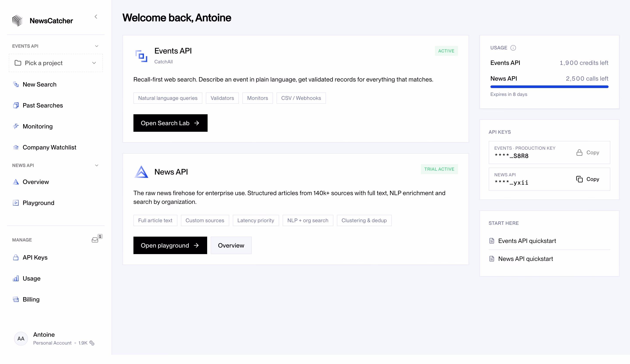The width and height of the screenshot is (630, 364).
Task: Click the Company Watchlist bank icon
Action: (x=16, y=147)
